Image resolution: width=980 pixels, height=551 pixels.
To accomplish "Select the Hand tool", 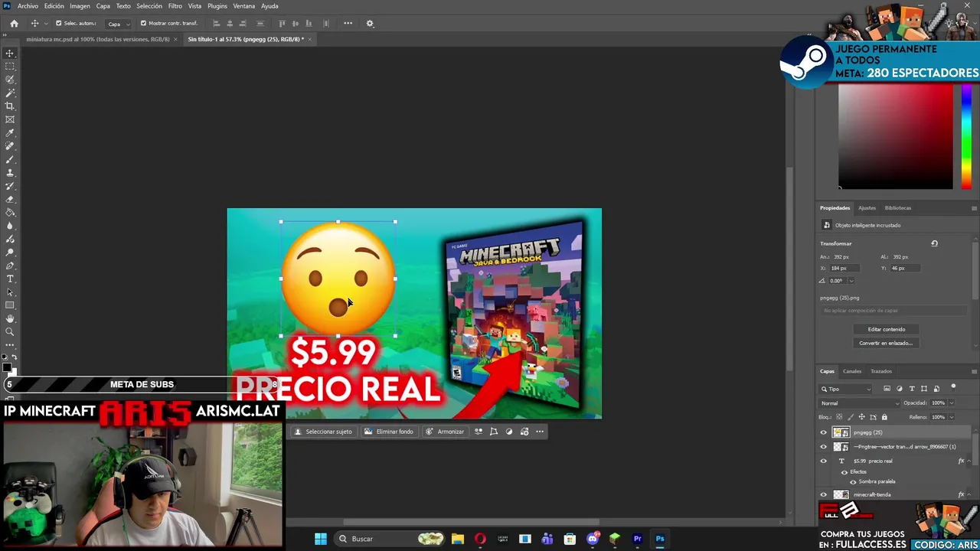I will pos(10,318).
